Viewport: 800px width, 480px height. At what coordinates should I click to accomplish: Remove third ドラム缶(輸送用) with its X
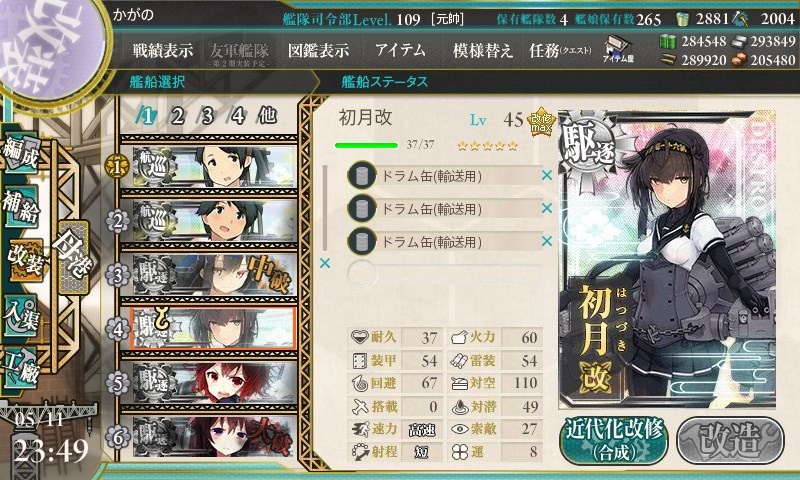[547, 240]
